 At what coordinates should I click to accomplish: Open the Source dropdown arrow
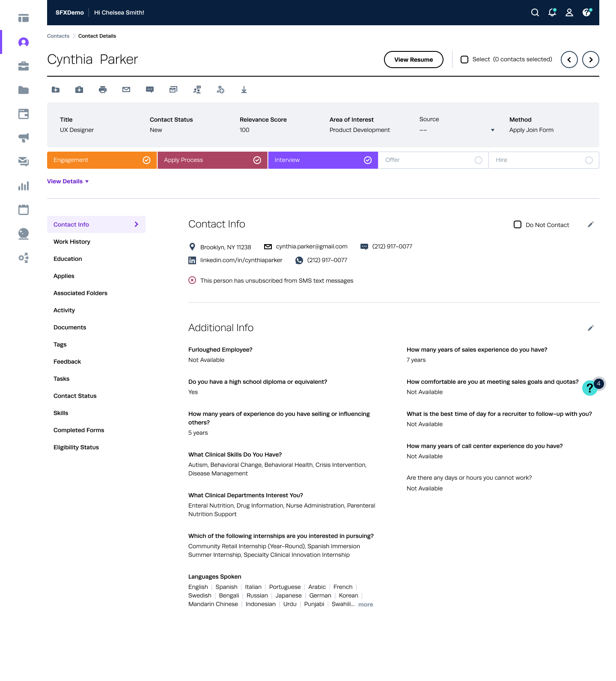(493, 130)
